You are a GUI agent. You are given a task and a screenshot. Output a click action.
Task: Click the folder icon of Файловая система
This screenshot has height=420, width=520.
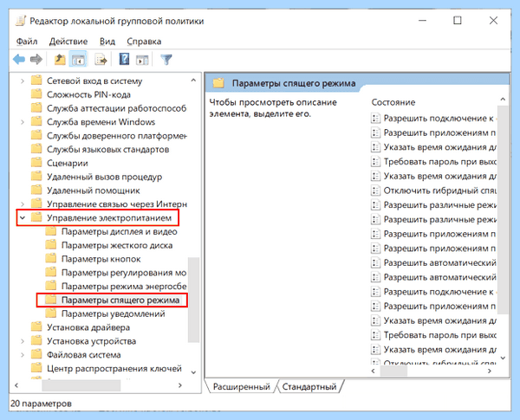coord(36,354)
